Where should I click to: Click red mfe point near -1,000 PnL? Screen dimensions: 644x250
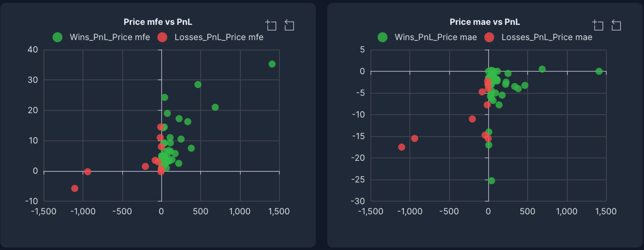point(87,172)
